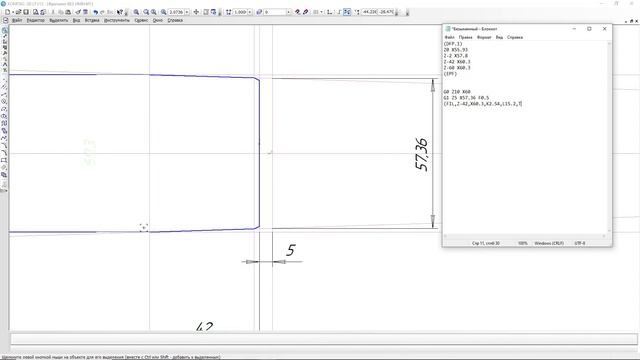Click the UTF-8 encoding in Notepad status bar
The height and width of the screenshot is (360, 640).
pyautogui.click(x=580, y=243)
